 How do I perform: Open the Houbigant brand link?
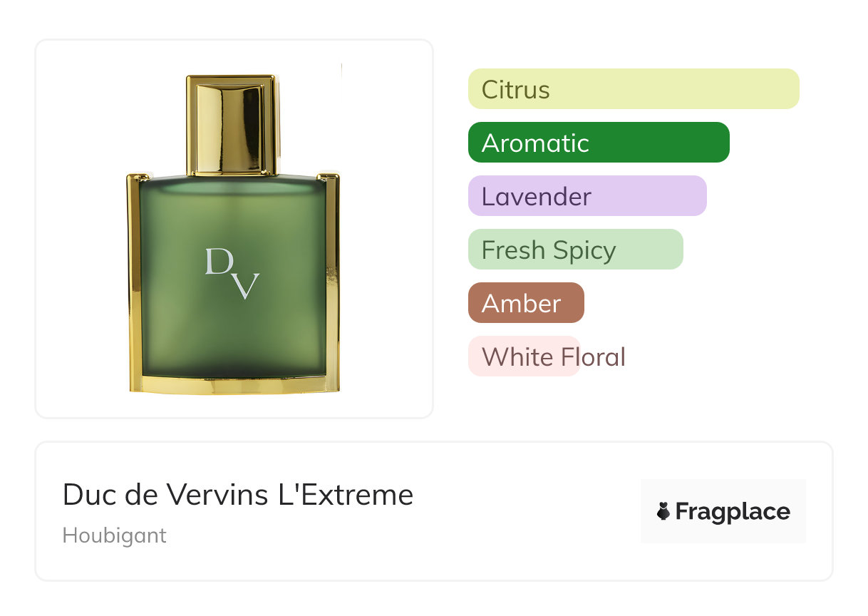[115, 535]
